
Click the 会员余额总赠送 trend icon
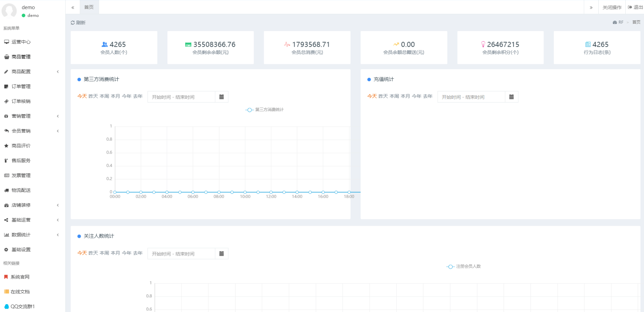[x=396, y=44]
